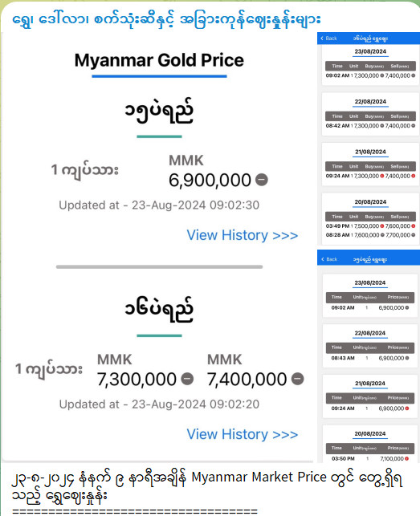Viewport: 420px width, 516px height.
Task: Click the gray indicator beside 7,300,000 price
Action: 187,379
